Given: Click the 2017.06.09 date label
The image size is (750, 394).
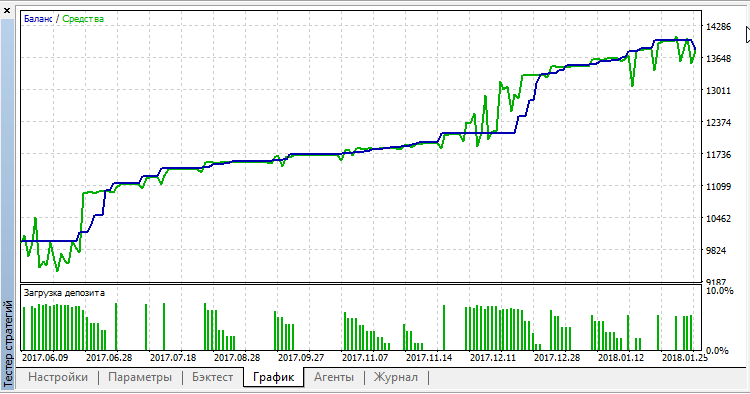Looking at the screenshot, I should point(45,358).
